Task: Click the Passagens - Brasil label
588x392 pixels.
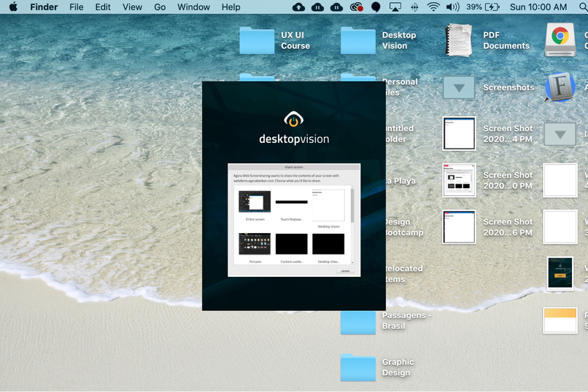Action: click(406, 321)
